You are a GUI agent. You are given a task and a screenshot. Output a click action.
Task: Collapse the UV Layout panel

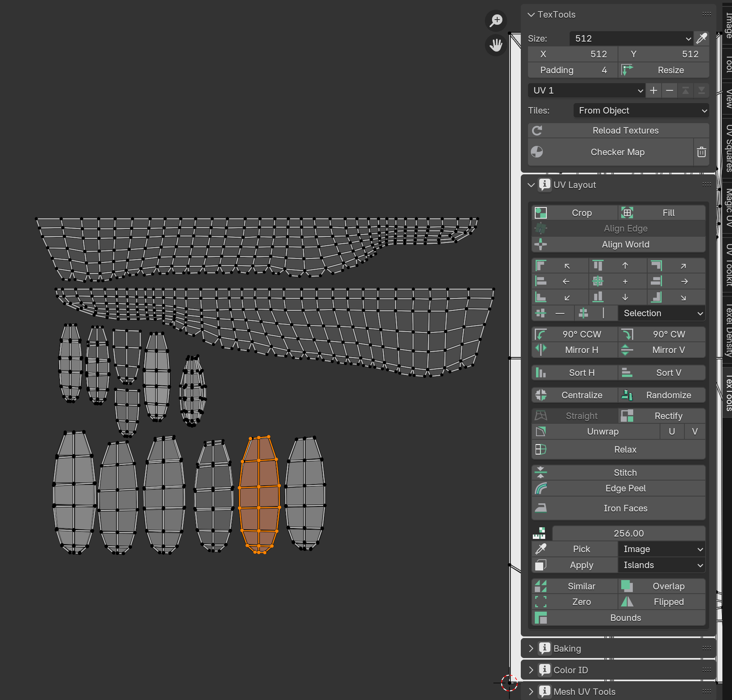pos(531,185)
